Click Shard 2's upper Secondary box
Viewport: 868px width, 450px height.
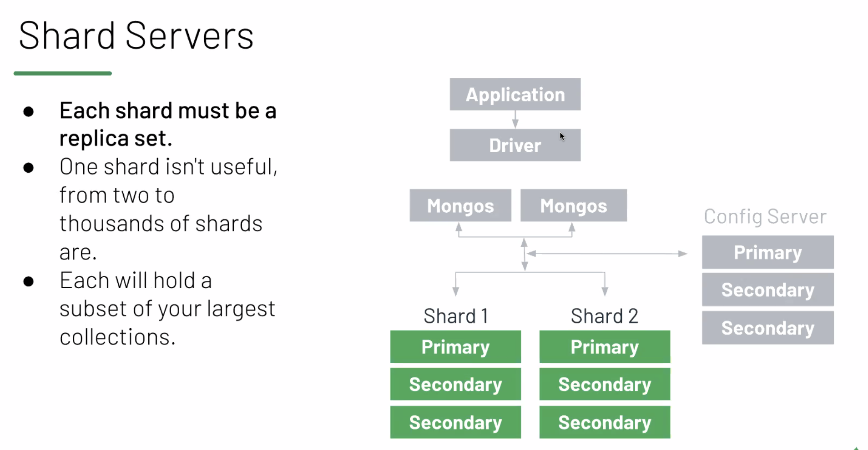[605, 385]
